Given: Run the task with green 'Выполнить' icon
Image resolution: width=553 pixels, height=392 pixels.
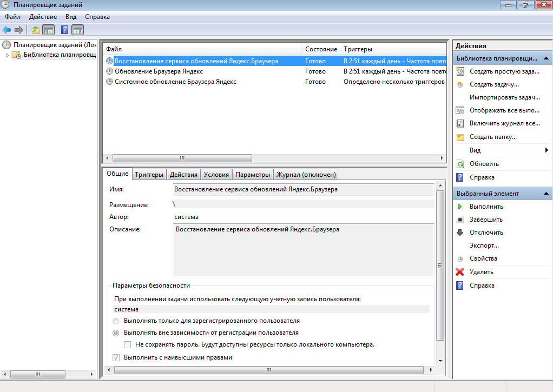Looking at the screenshot, I should pos(460,207).
